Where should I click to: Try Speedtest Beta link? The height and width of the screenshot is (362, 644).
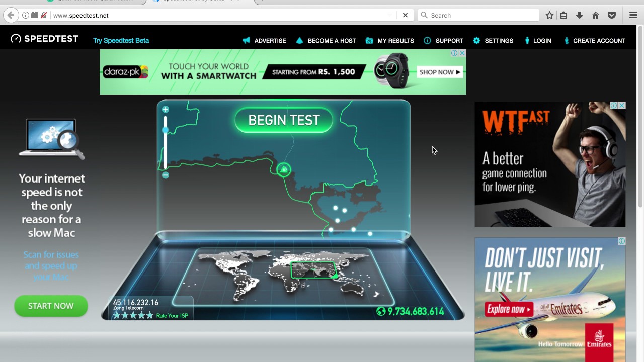pyautogui.click(x=121, y=41)
